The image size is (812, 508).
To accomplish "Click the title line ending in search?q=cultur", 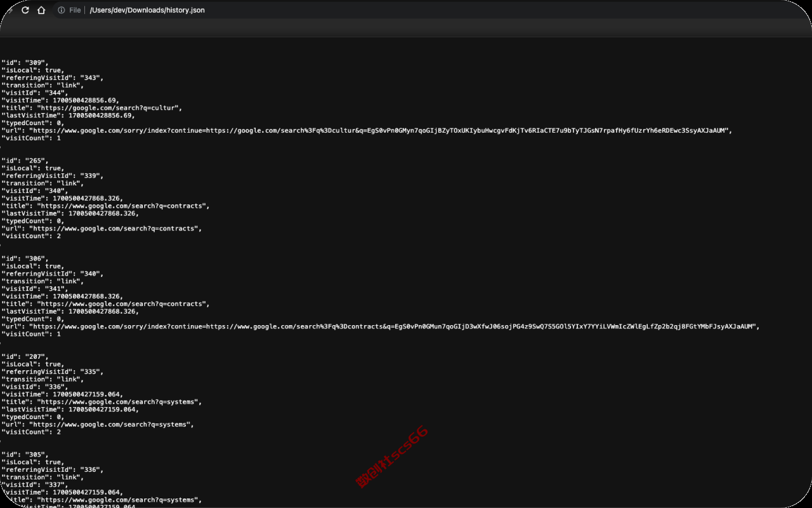I will [93, 108].
